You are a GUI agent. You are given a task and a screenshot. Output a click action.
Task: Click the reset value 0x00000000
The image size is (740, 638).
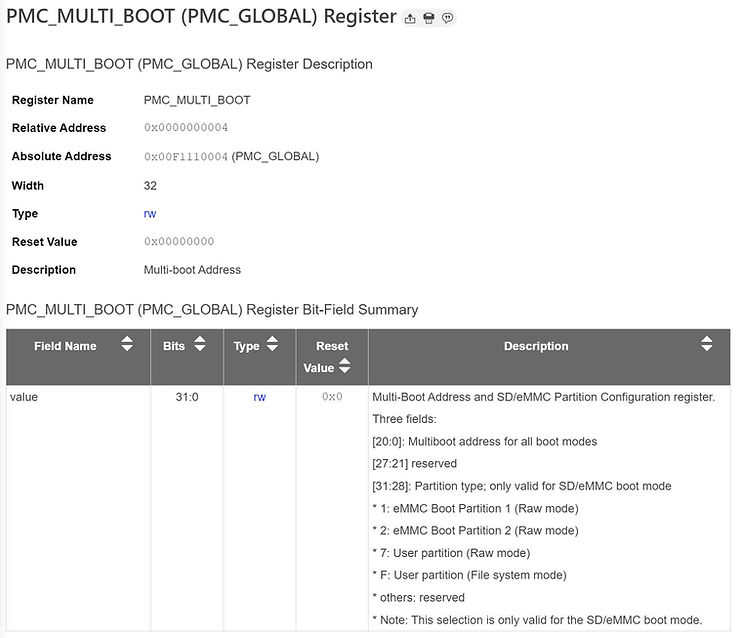tap(179, 242)
